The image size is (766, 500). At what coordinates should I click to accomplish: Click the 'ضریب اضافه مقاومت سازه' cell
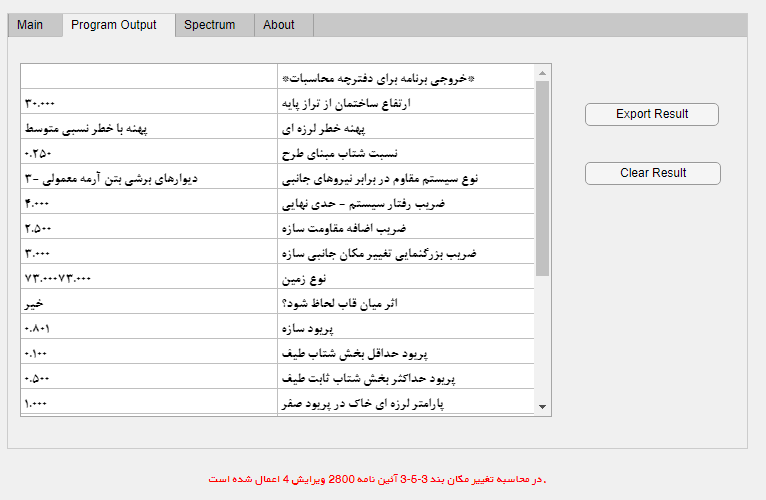pos(406,228)
